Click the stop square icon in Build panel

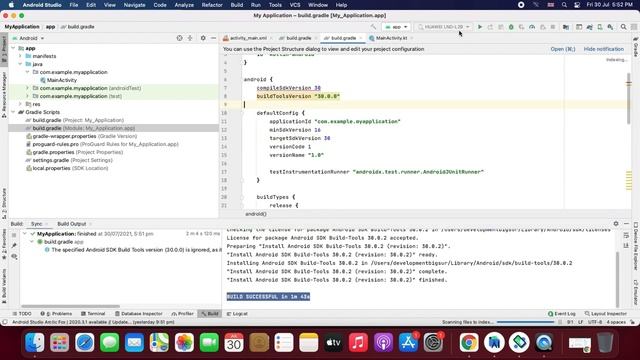[14, 235]
